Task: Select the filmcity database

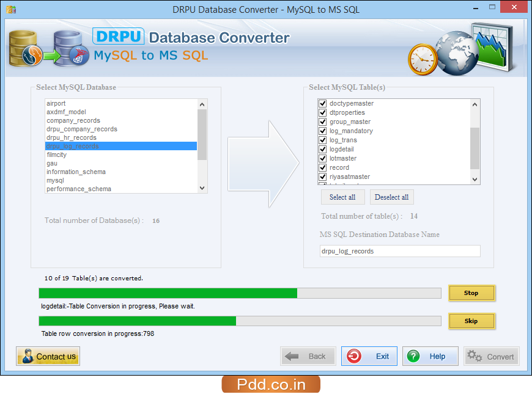Action: tap(121, 155)
